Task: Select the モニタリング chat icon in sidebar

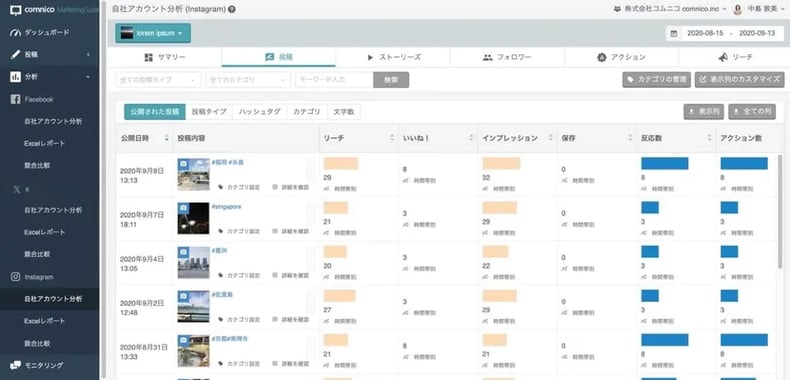Action: (x=16, y=365)
